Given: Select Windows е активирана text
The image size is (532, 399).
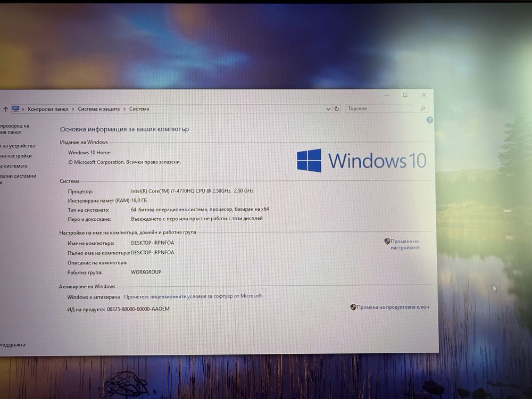Looking at the screenshot, I should tap(93, 297).
